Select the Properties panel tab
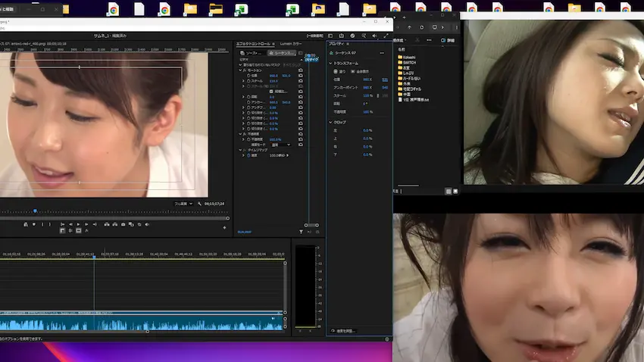 coord(337,43)
